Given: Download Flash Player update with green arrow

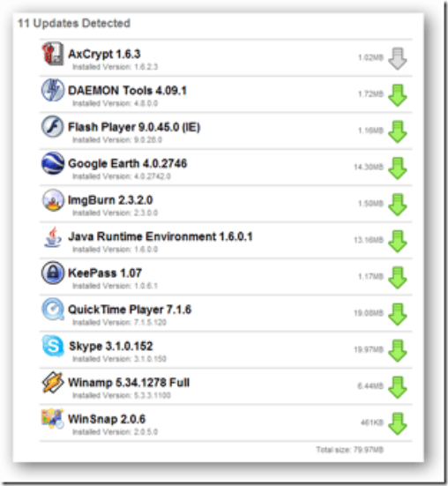Looking at the screenshot, I should tap(398, 132).
